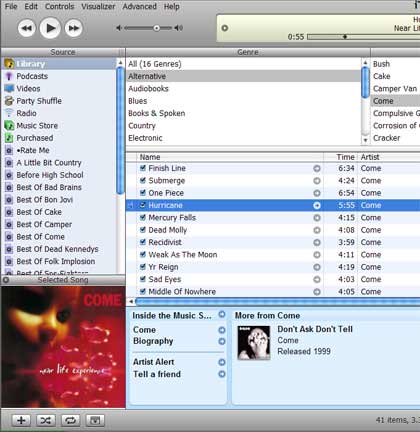The height and width of the screenshot is (432, 420).
Task: Uncheck the Submerge song checkbox
Action: coord(143,180)
